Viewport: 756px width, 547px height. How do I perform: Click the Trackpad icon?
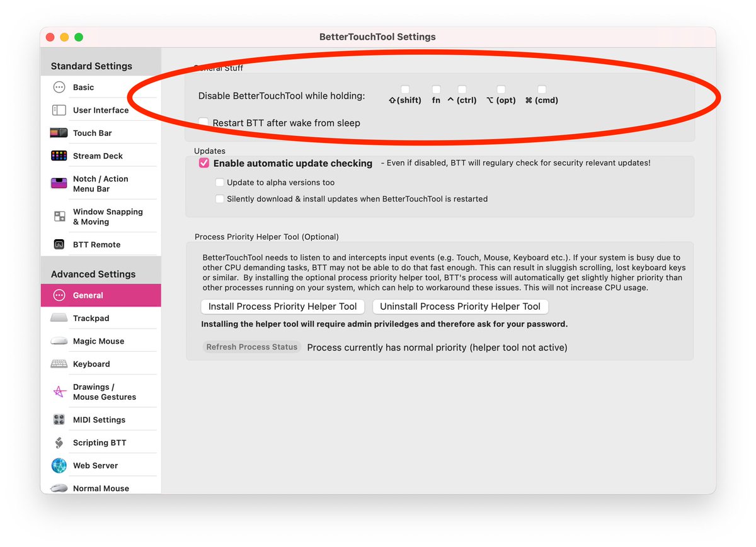tap(59, 319)
